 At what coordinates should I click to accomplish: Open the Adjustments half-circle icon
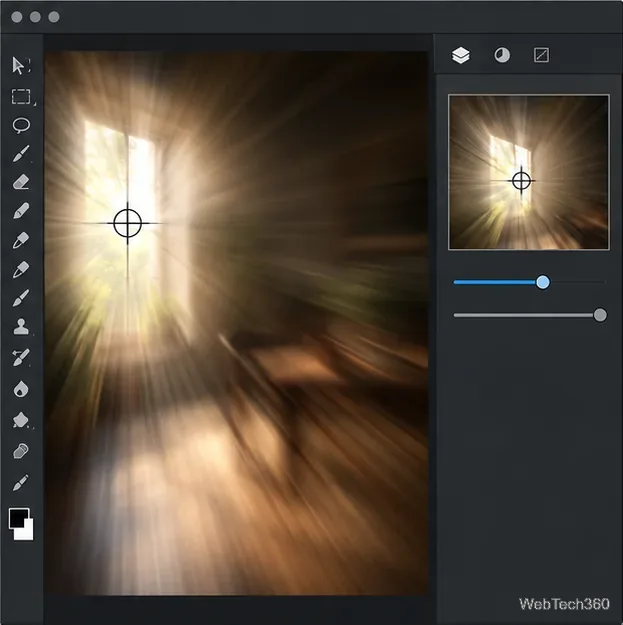pos(502,55)
